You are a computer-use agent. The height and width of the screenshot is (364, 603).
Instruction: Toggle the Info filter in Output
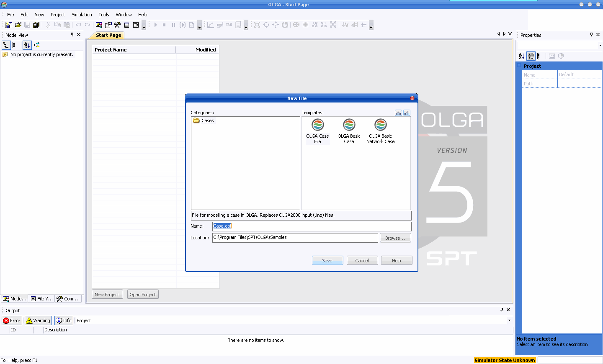[64, 320]
